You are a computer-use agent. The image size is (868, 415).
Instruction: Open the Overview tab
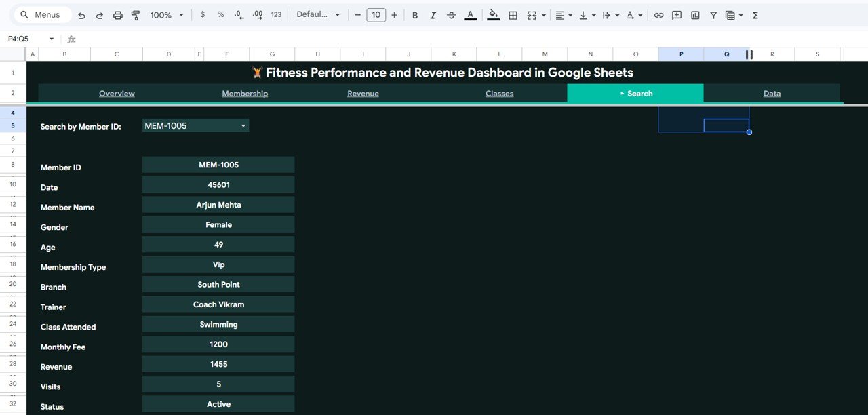coord(117,93)
